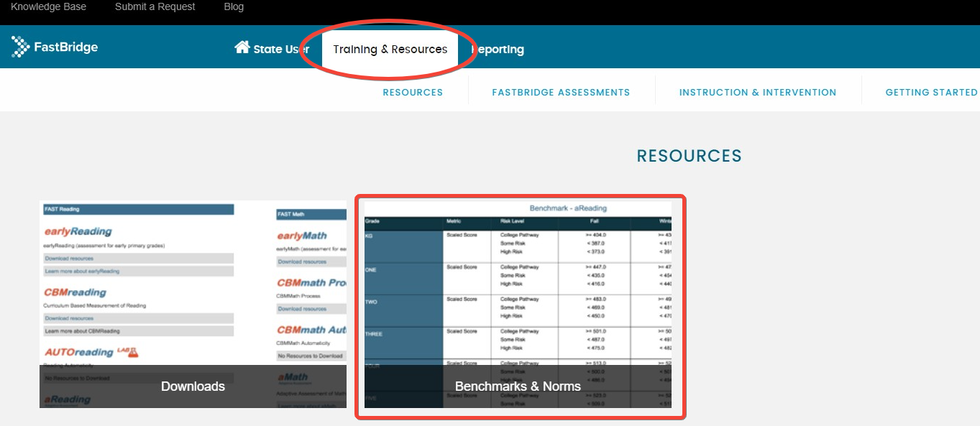Choose FASTBRIDGE ASSESSMENTS in the submenu
The image size is (980, 426).
click(561, 92)
